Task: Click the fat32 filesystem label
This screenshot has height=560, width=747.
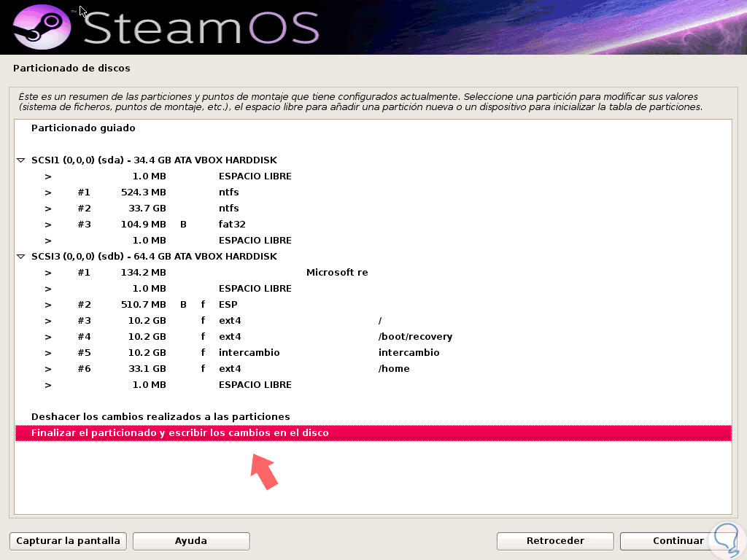Action: pyautogui.click(x=232, y=225)
